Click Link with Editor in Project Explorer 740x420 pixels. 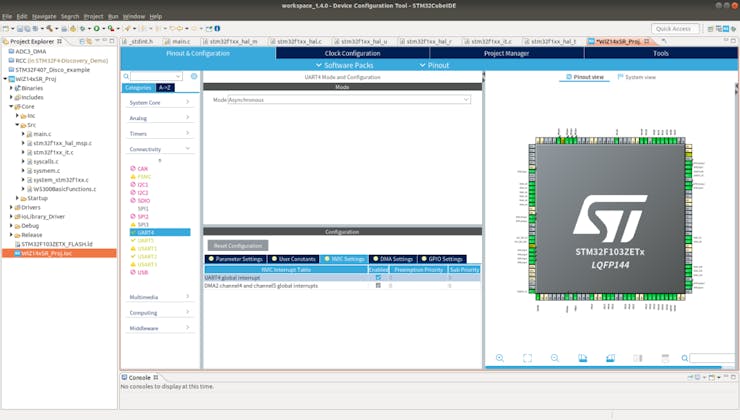click(x=89, y=42)
